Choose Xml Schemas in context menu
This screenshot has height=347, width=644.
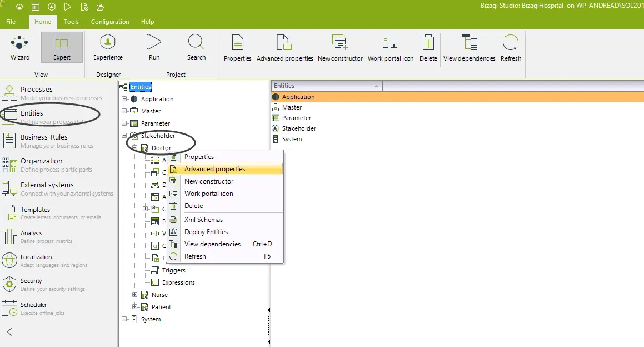pyautogui.click(x=224, y=220)
